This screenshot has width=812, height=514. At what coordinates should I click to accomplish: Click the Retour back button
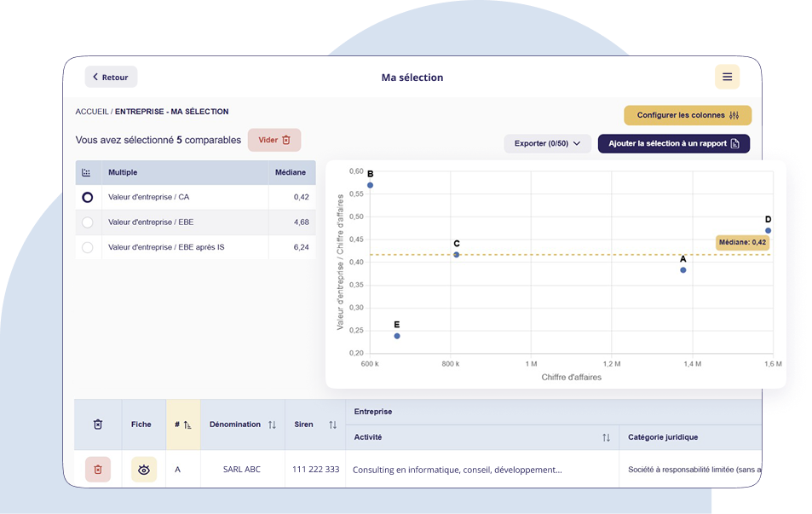111,77
